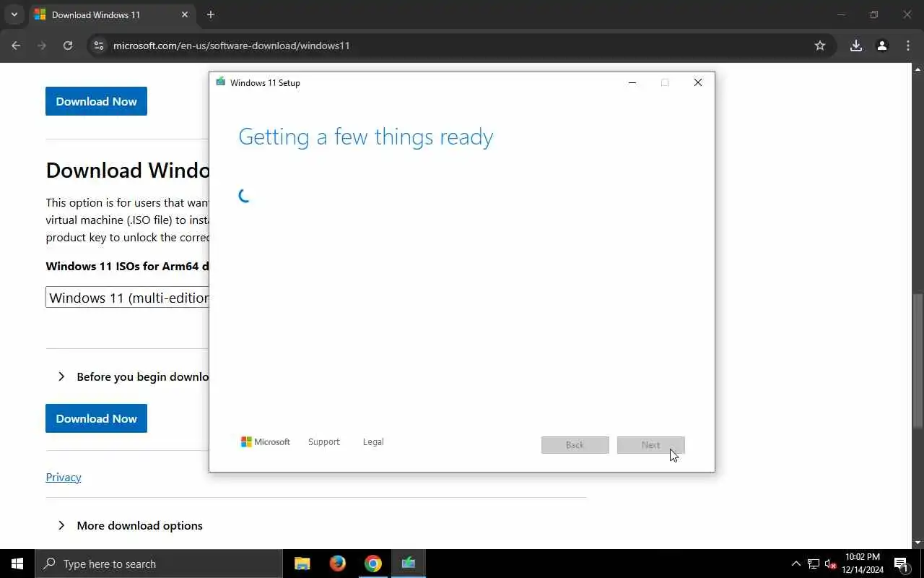Image resolution: width=924 pixels, height=578 pixels.
Task: Open muted volume icon in tray
Action: [831, 564]
